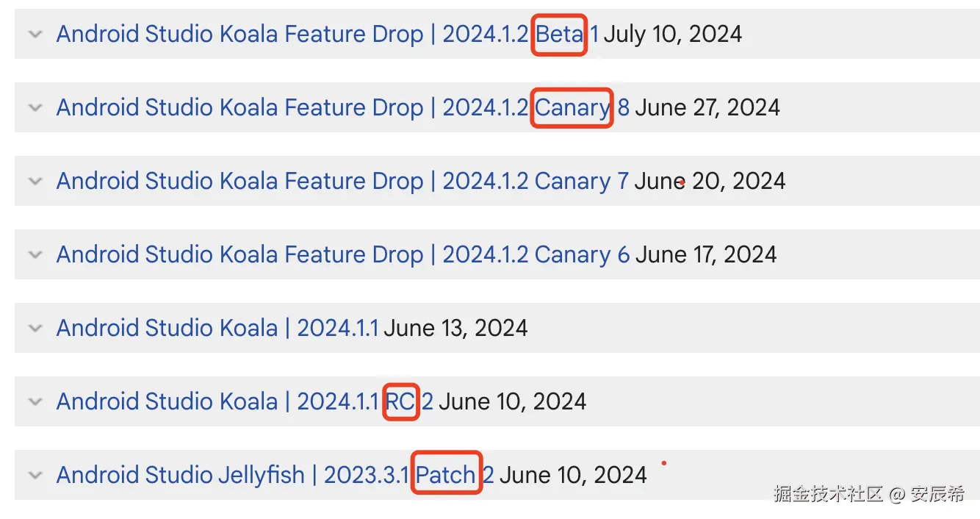Select the June 20, 2024 date text
Screen dimensions: 980x519
(x=710, y=182)
